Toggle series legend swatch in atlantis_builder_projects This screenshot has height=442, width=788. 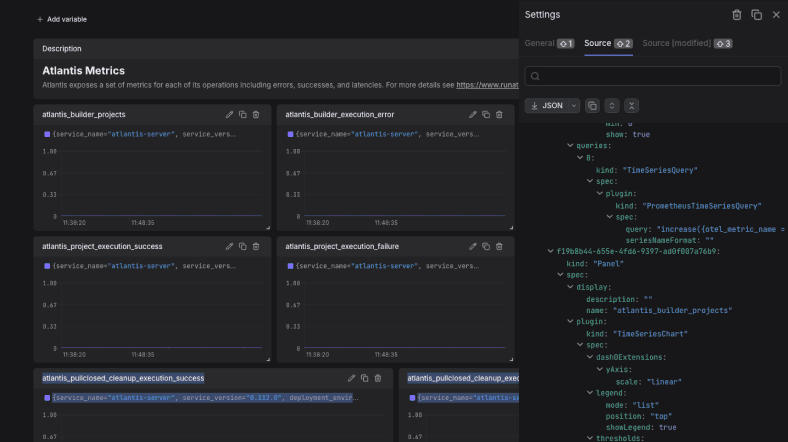coord(47,134)
